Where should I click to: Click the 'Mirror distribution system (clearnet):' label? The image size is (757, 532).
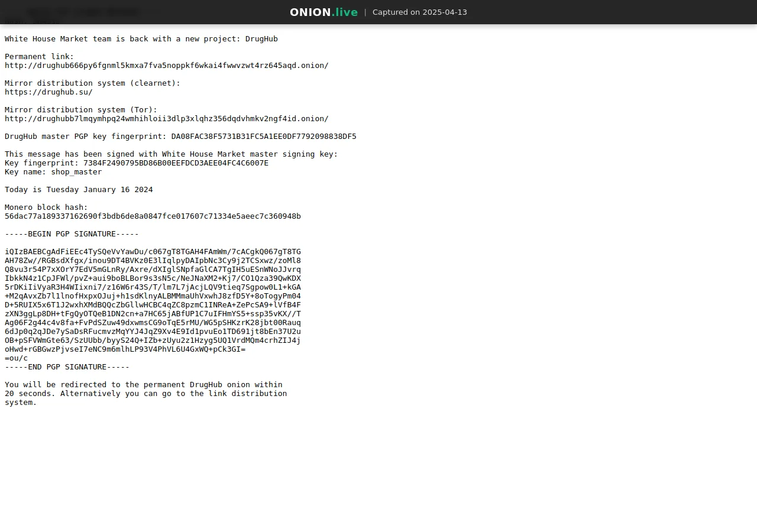pos(93,83)
